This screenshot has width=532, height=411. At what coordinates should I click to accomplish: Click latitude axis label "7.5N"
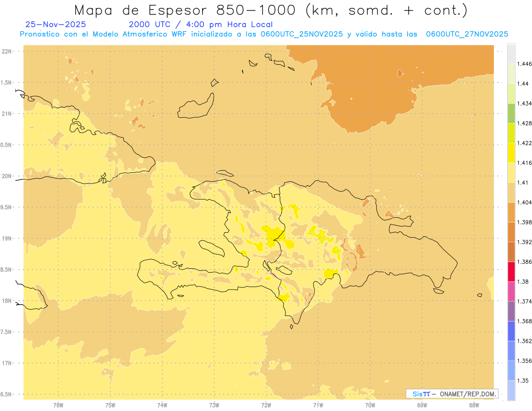tap(7, 332)
